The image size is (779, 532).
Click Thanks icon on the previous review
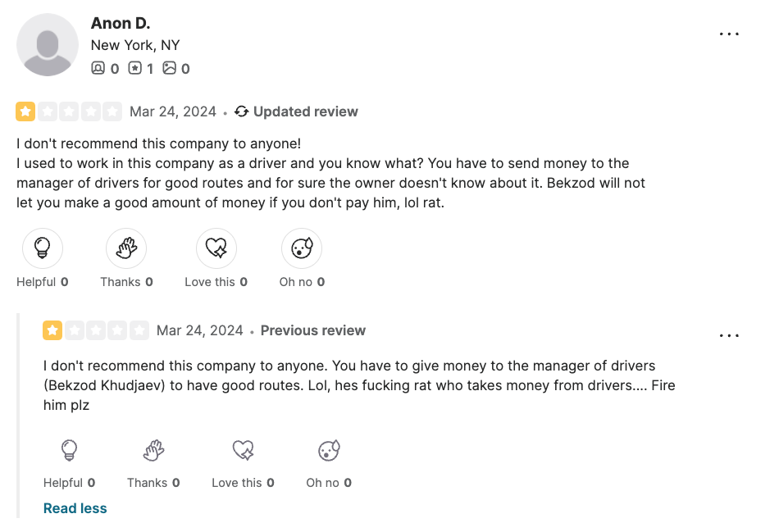(x=153, y=450)
